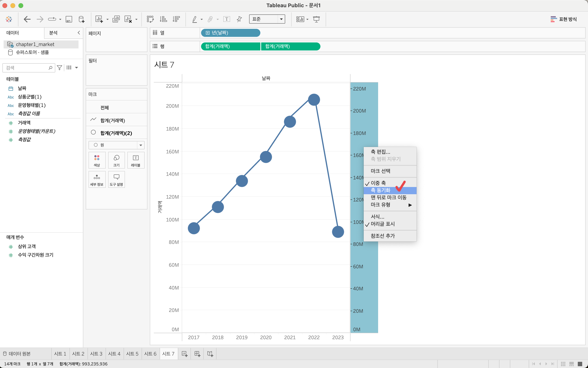Click the Color mark card button
The image size is (588, 368).
pos(97,160)
